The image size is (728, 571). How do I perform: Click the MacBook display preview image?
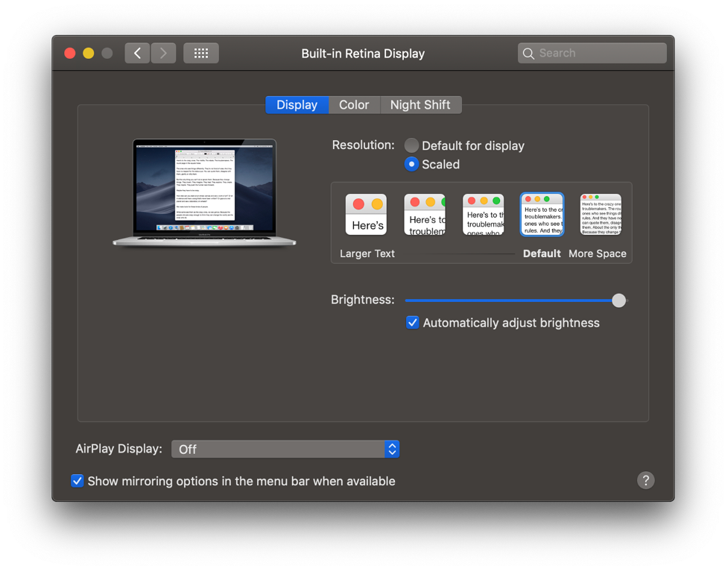click(204, 192)
